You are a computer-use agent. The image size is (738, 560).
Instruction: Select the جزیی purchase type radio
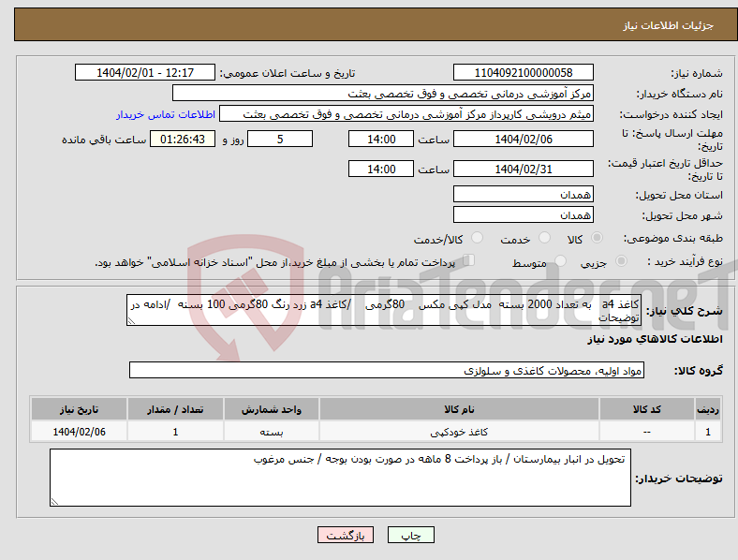pyautogui.click(x=621, y=260)
